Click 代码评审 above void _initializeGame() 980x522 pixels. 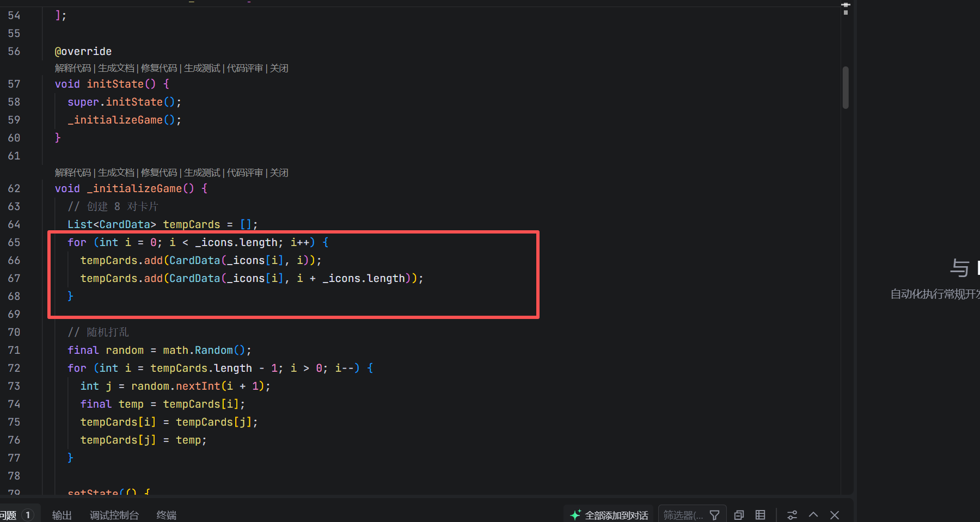(x=245, y=173)
